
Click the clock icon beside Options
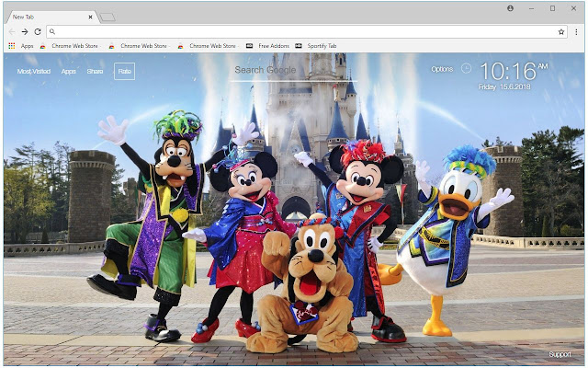click(x=466, y=68)
